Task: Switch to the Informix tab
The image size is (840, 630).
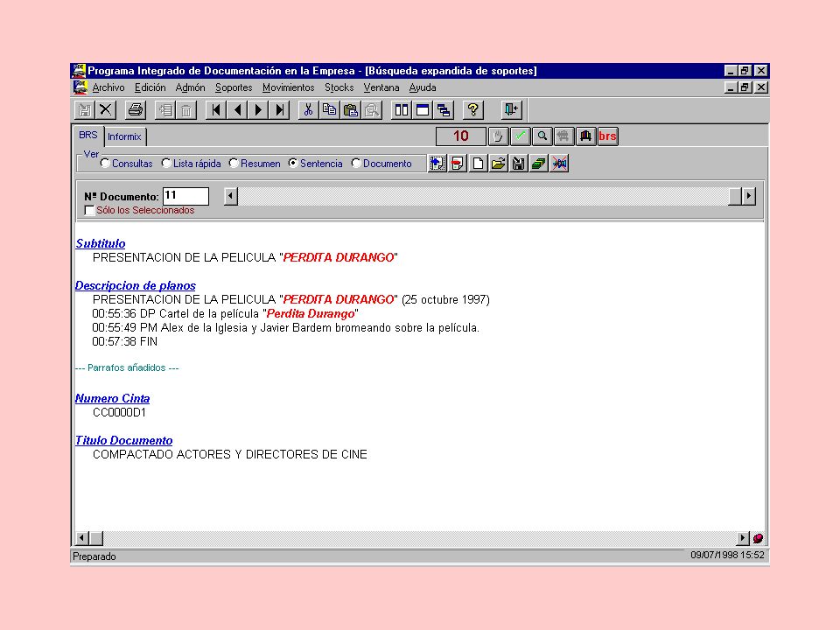Action: pyautogui.click(x=124, y=136)
